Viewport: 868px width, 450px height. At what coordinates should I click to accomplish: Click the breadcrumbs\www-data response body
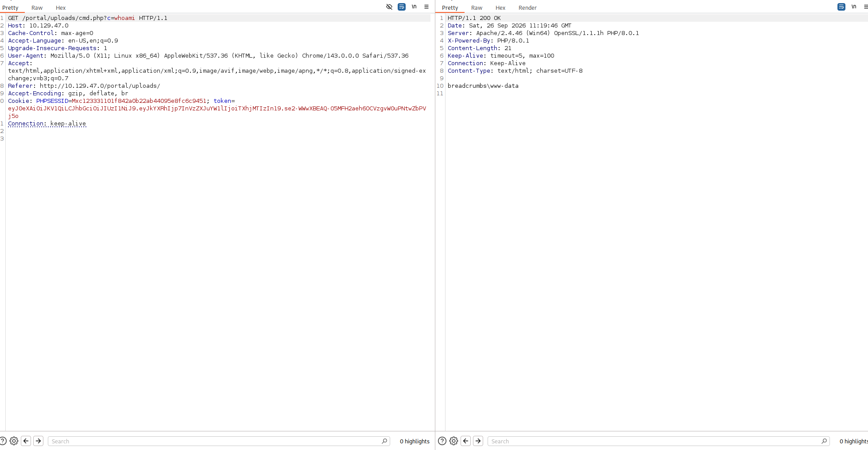(483, 86)
